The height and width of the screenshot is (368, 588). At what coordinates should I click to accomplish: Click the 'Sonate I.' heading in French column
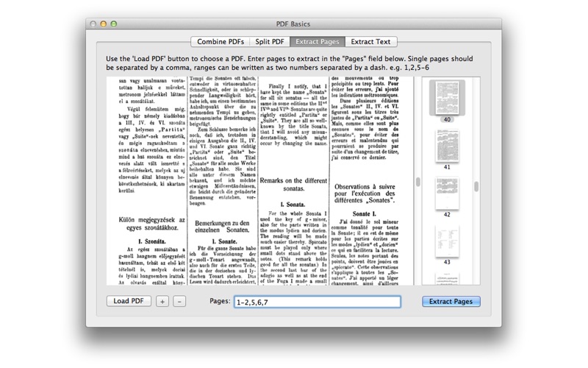click(364, 213)
